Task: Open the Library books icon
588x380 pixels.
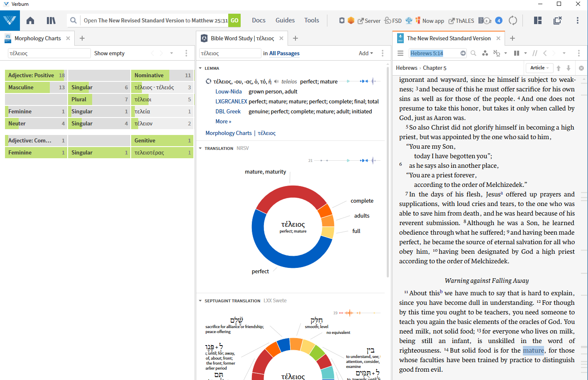Action: (51, 20)
